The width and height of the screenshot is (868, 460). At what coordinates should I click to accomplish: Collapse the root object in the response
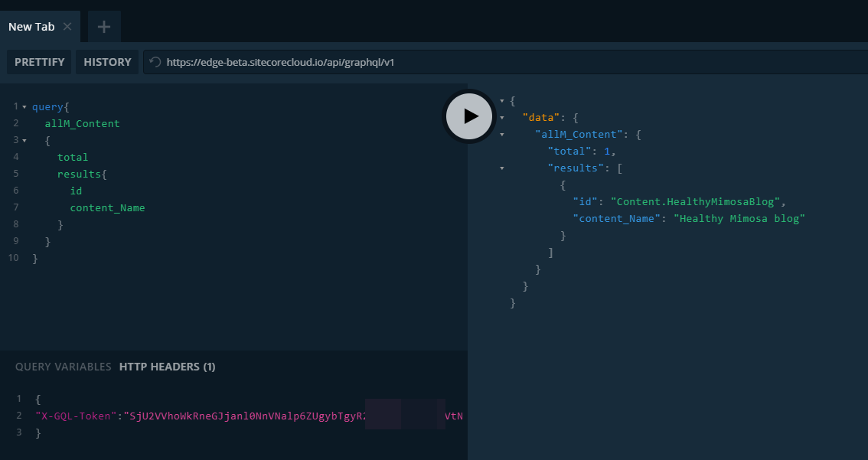[x=502, y=101]
